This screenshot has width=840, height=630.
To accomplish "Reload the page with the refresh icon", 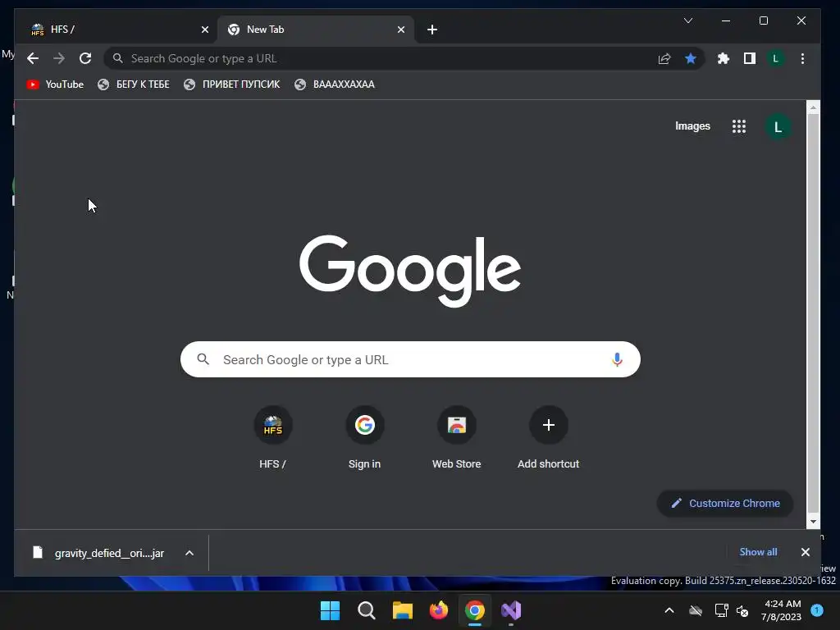I will (x=85, y=58).
